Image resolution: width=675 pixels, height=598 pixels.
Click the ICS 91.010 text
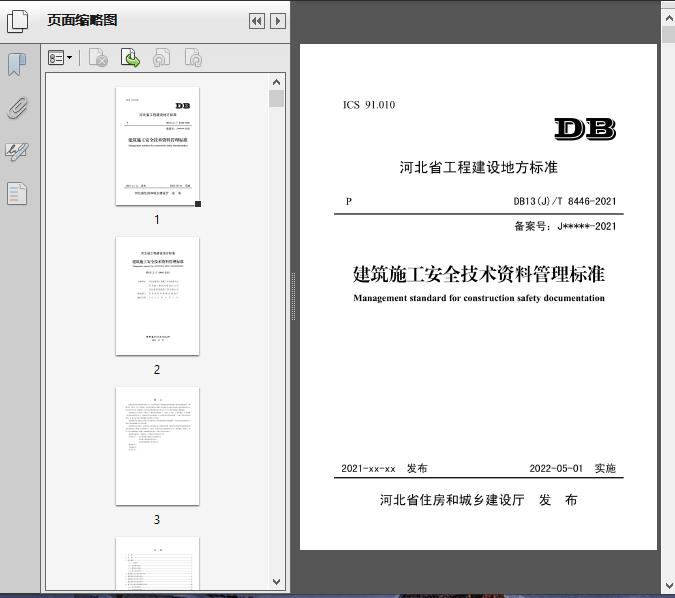[x=369, y=105]
